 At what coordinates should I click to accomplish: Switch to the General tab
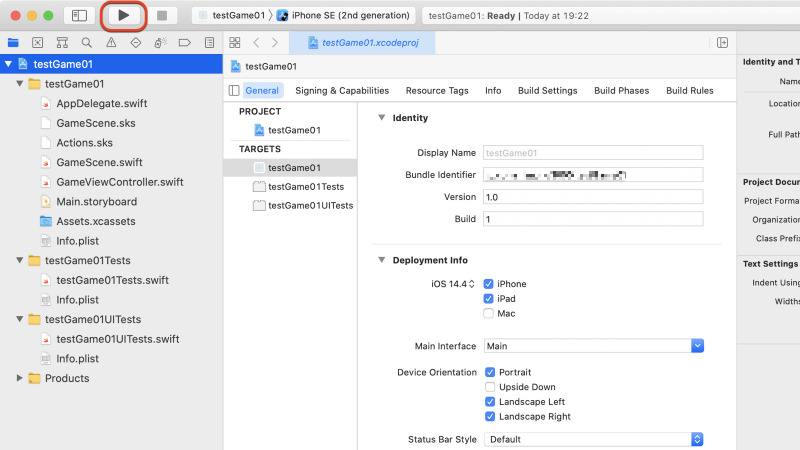[x=262, y=91]
